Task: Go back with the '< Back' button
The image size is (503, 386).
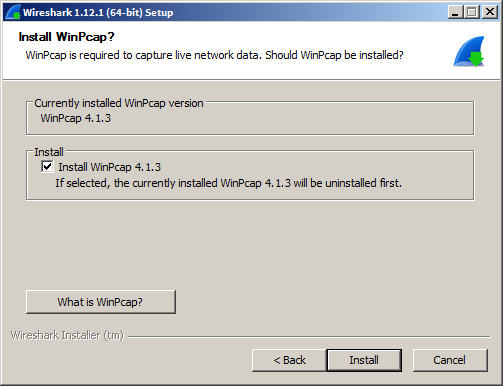Action: [x=289, y=360]
